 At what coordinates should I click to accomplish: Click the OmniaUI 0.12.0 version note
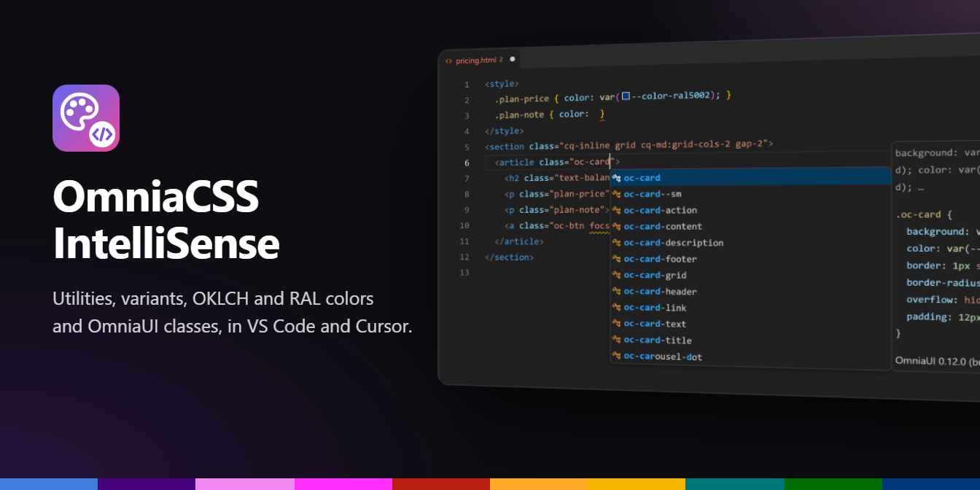click(937, 360)
